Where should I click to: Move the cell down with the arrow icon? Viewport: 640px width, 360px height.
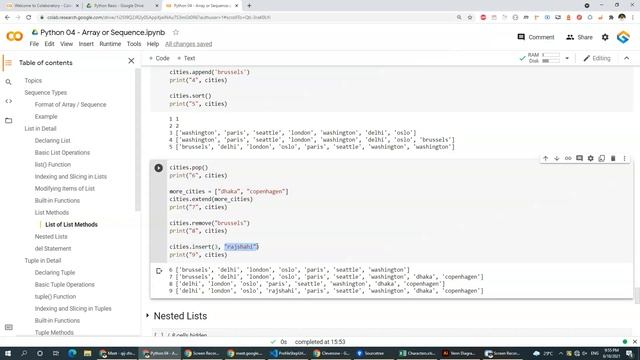pyautogui.click(x=557, y=158)
